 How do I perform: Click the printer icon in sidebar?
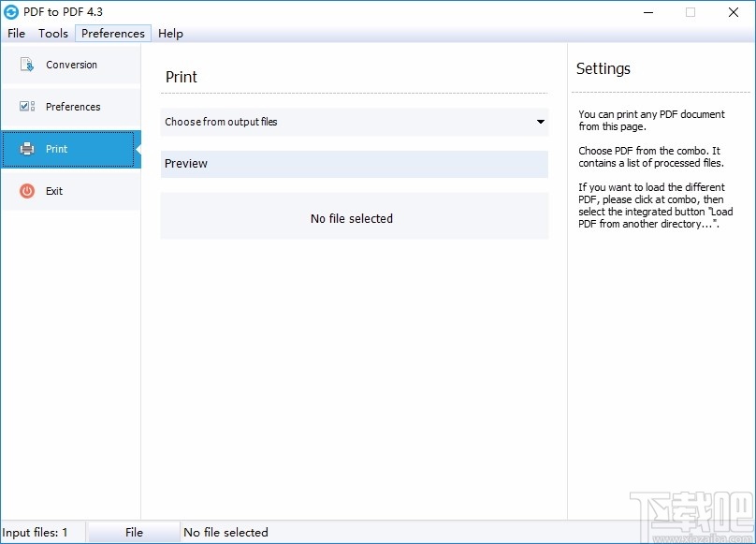(27, 149)
